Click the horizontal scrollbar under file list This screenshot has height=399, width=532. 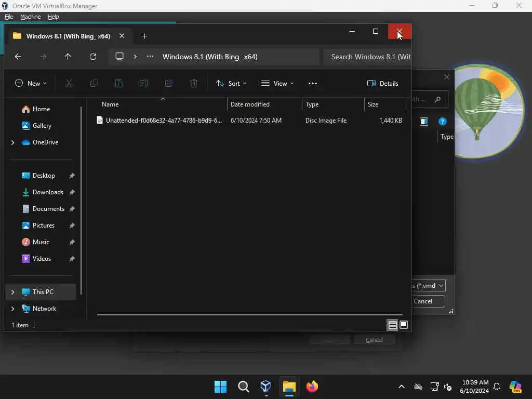[x=249, y=315]
